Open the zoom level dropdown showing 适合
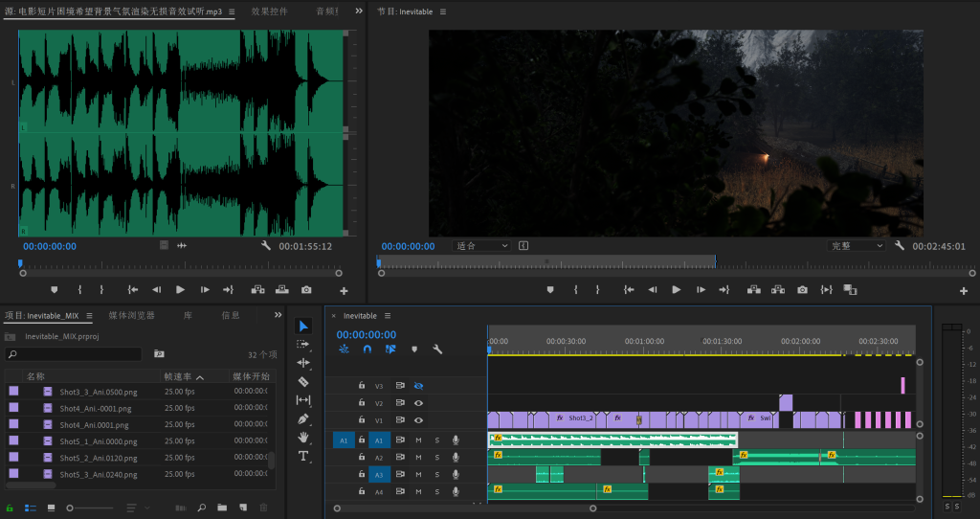 point(480,246)
